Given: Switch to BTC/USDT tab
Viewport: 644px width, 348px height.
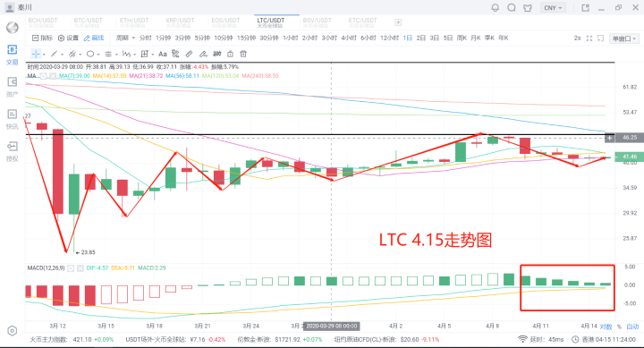Looking at the screenshot, I should [89, 22].
